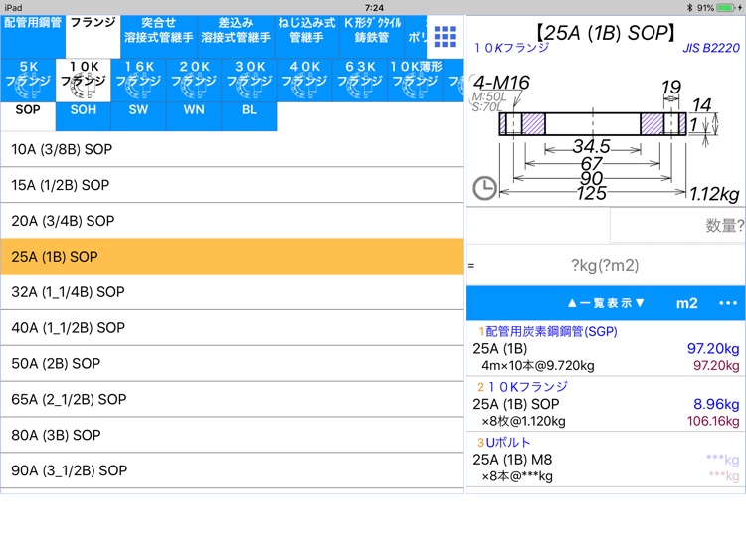Toggle the m2 unit button
Screen dimensions: 746x560
click(686, 303)
